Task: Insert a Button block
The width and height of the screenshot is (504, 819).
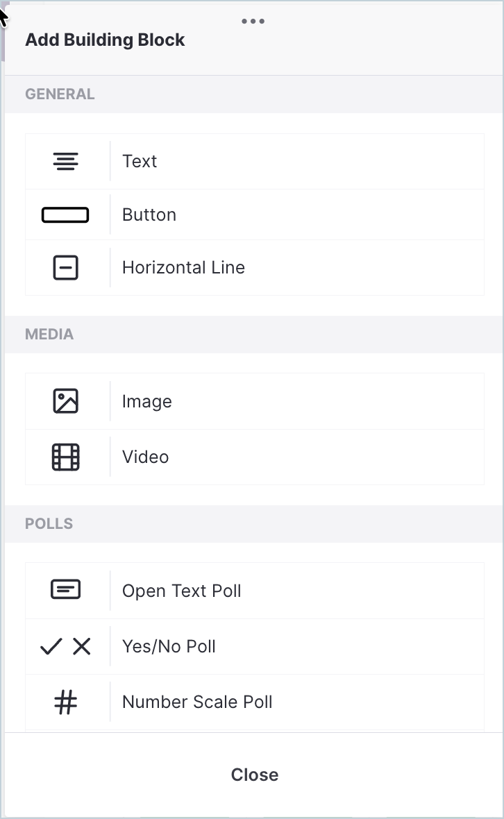Action: (x=255, y=214)
